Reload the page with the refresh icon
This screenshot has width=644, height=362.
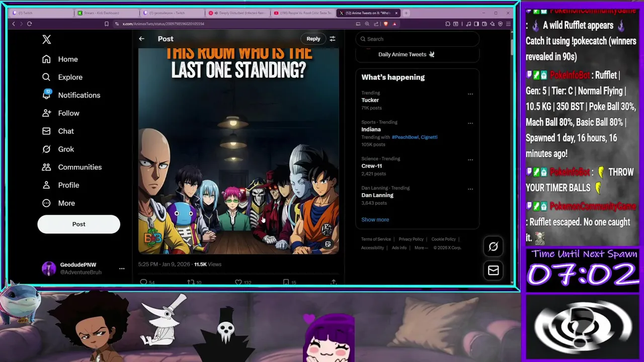tap(29, 24)
